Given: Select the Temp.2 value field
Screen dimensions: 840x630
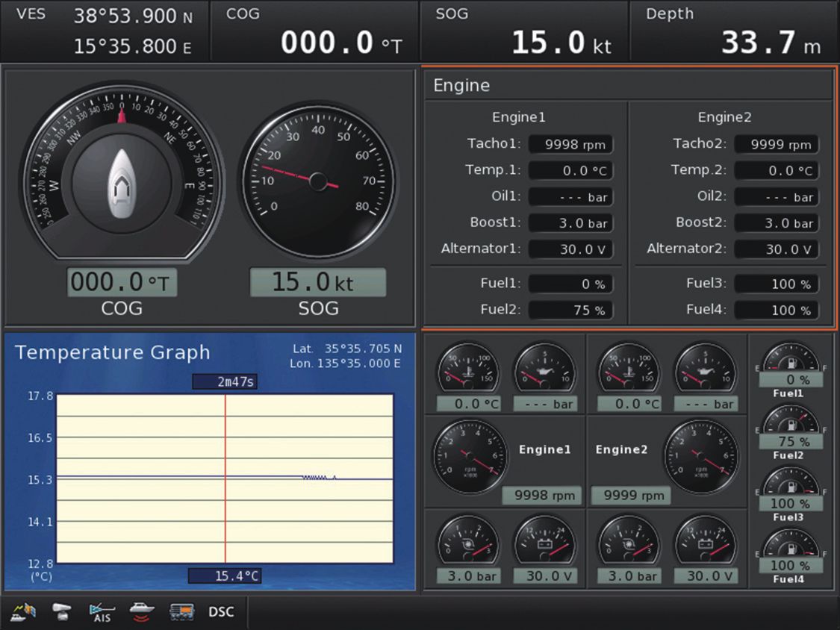Looking at the screenshot, I should pyautogui.click(x=777, y=170).
